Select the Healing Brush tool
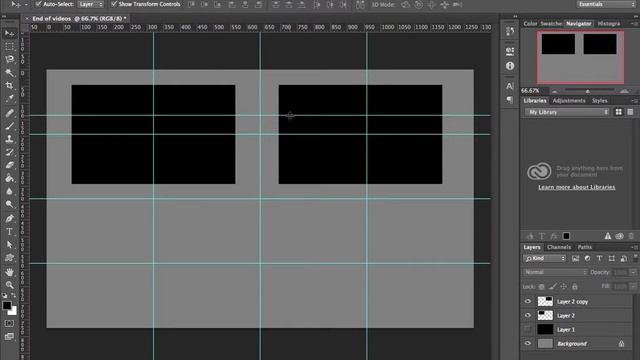The width and height of the screenshot is (640, 360). [9, 113]
